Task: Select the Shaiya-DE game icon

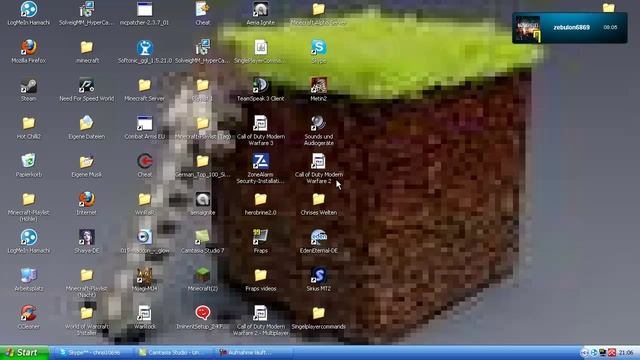Action: (87, 237)
